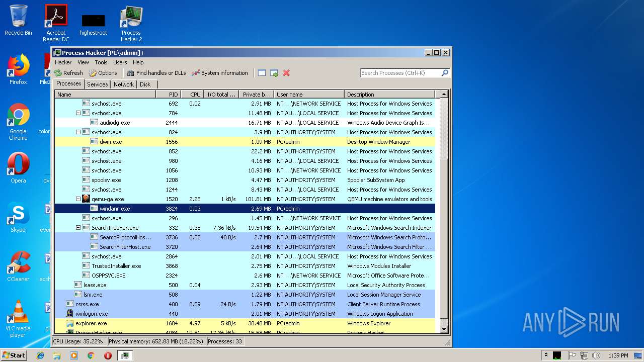Sort by the Name column header
Viewport: 644px width, 362px height.
[105, 95]
